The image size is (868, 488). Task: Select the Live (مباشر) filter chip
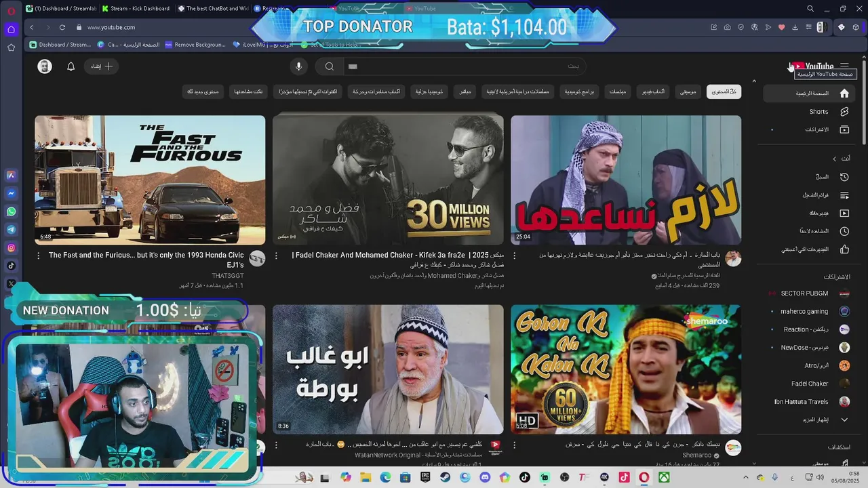(465, 91)
